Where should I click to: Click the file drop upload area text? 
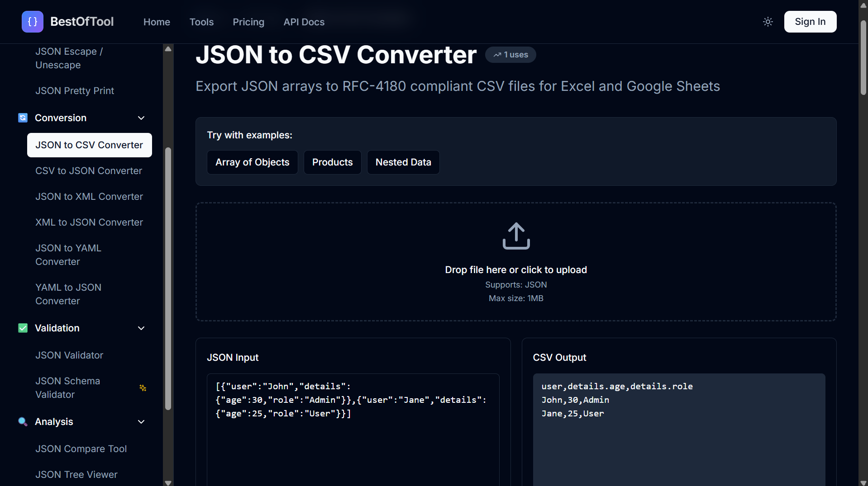(516, 270)
